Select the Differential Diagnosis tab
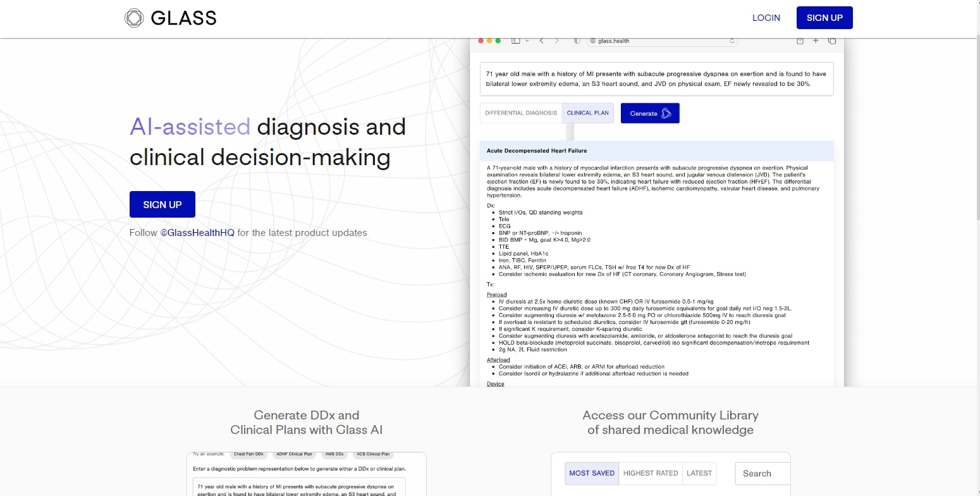 pos(521,113)
